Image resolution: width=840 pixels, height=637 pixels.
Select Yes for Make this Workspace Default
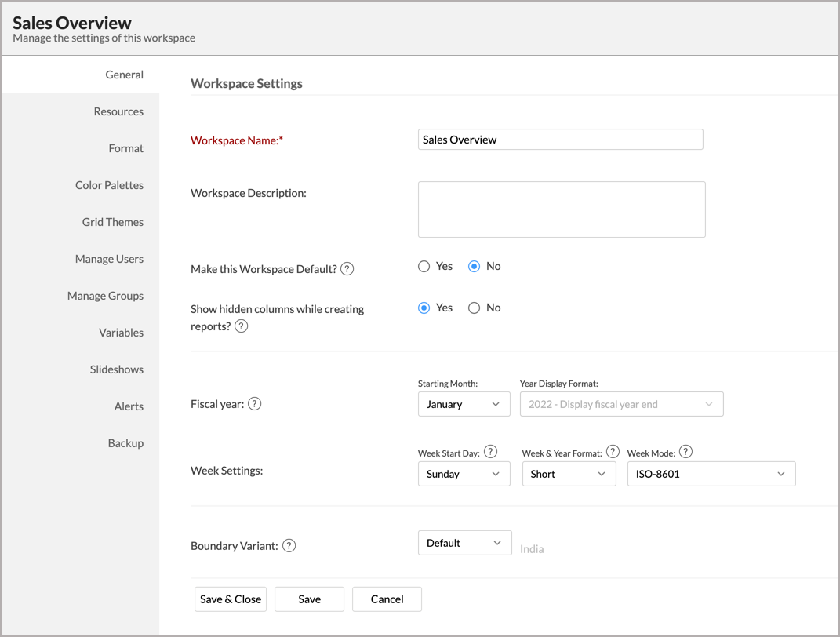[424, 267]
